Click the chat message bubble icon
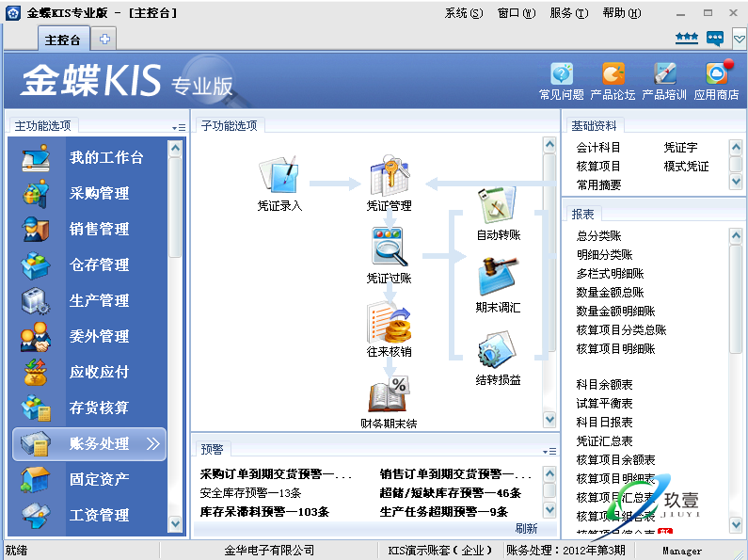The image size is (748, 560). (715, 39)
